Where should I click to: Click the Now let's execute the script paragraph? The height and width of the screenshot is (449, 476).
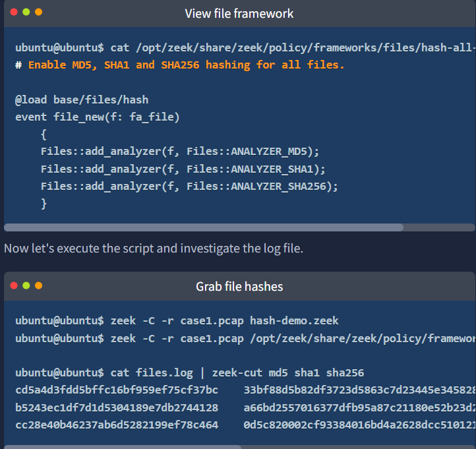[153, 249]
